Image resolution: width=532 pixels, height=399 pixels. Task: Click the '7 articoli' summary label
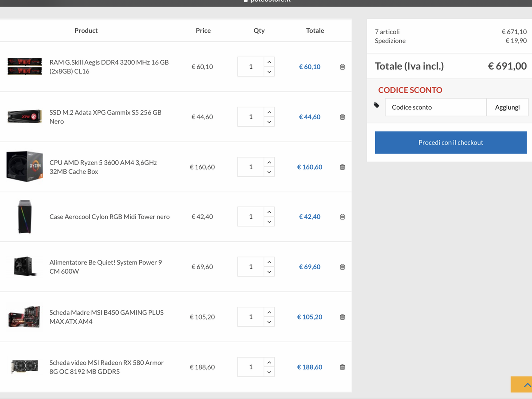(x=387, y=32)
